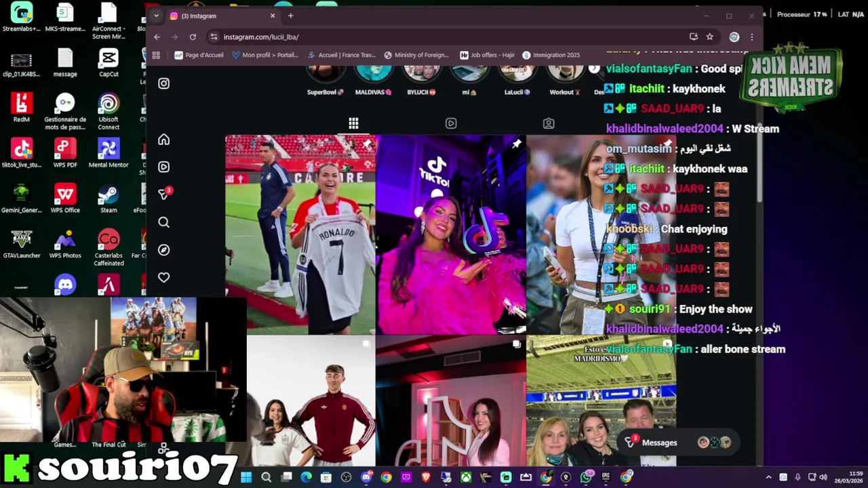The image size is (868, 488).
Task: Open the floating Messages button
Action: coord(679,443)
